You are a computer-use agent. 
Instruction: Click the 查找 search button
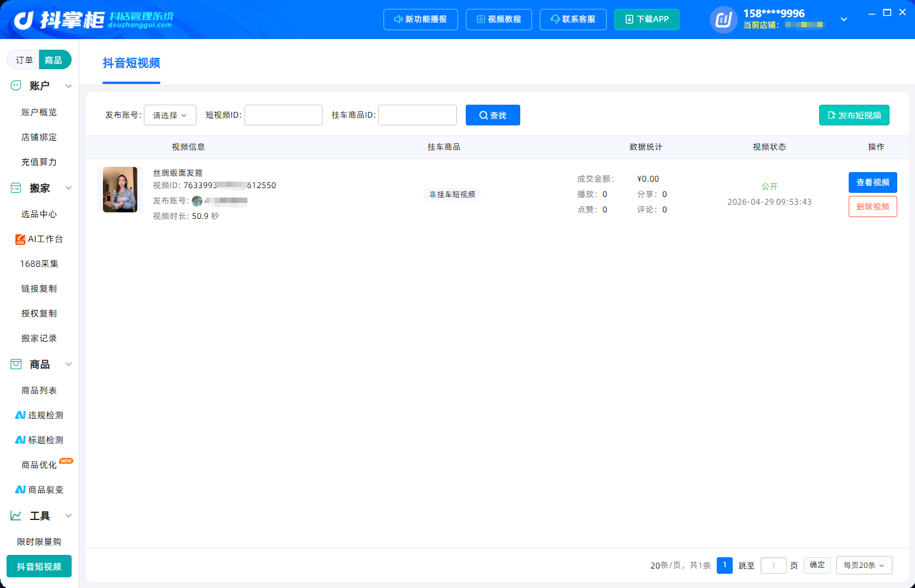493,115
